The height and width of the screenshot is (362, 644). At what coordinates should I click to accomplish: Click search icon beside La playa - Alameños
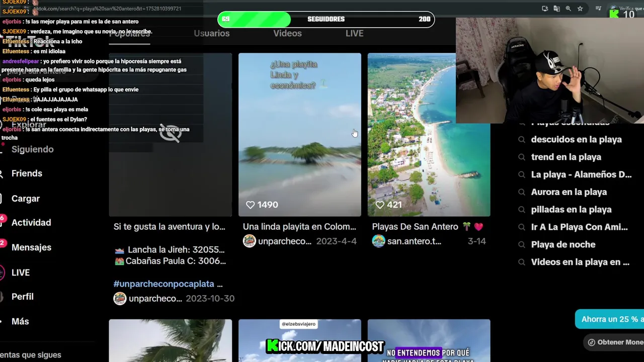pos(522,175)
